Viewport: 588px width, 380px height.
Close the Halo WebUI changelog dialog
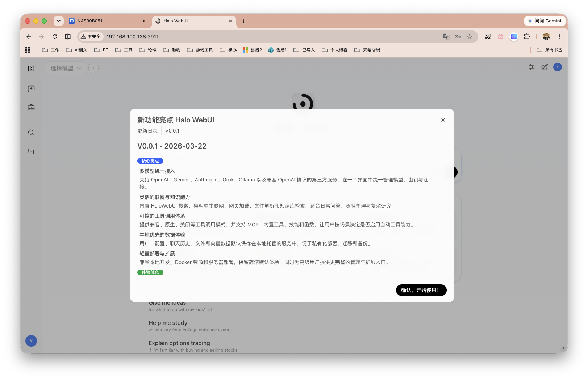pyautogui.click(x=443, y=120)
